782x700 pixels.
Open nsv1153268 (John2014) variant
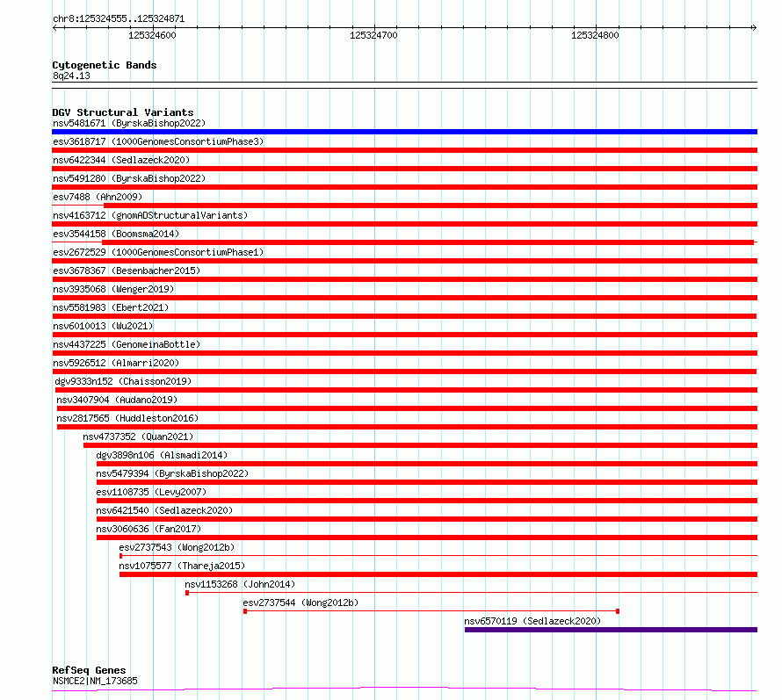point(240,584)
